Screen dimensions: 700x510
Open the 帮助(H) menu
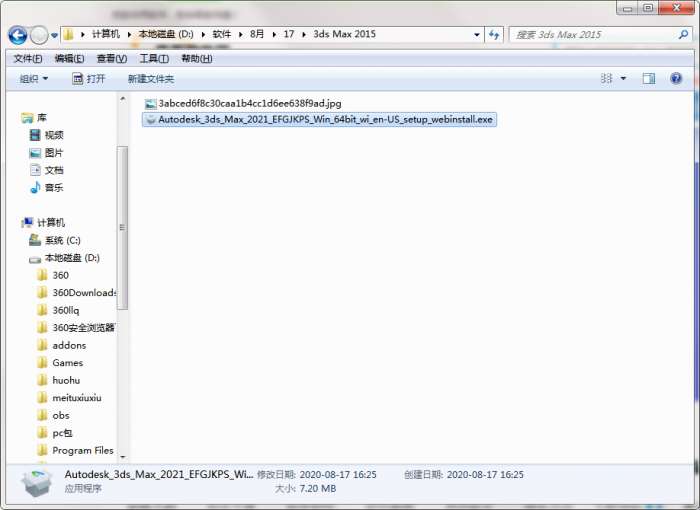tap(196, 59)
